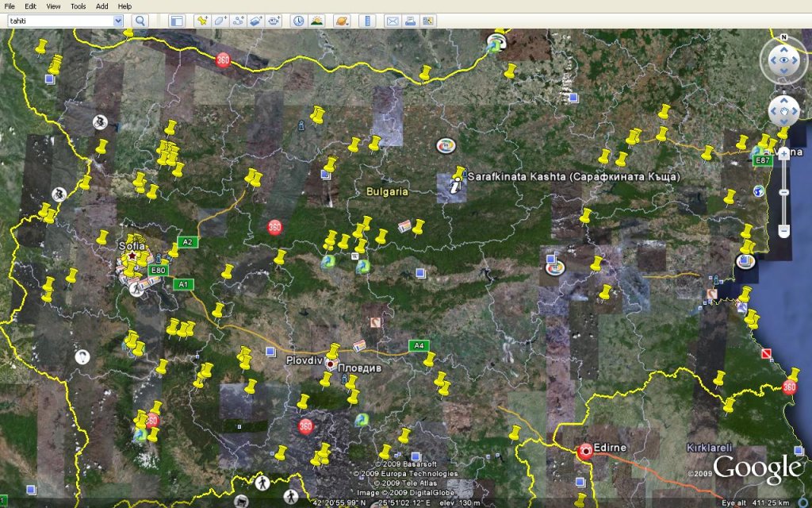
Task: Click the search magnifier button
Action: [140, 21]
